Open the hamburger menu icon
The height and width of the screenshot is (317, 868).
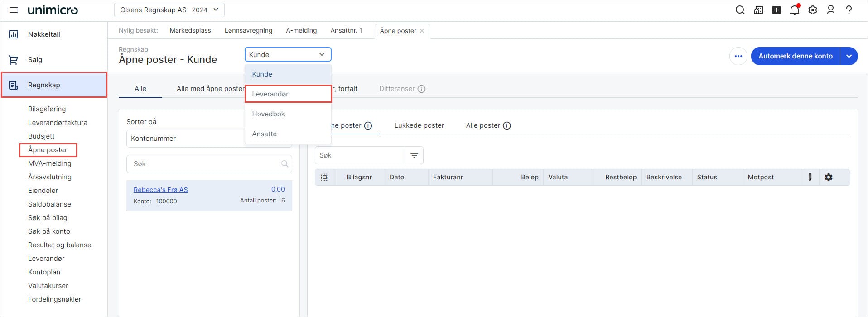[x=14, y=10]
